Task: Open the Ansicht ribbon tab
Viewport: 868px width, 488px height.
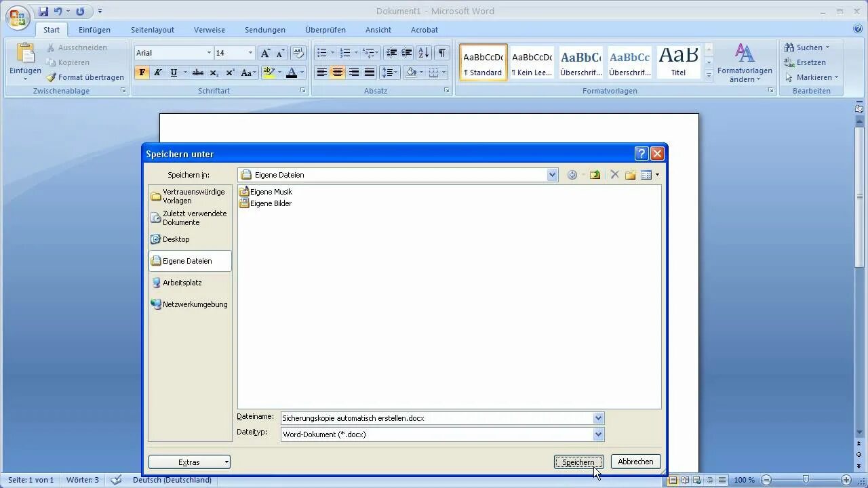Action: [378, 30]
